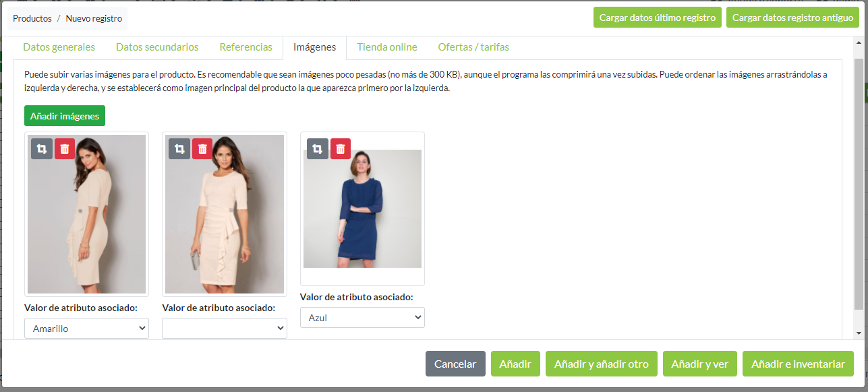Crop the first cream dress image
The image size is (868, 392).
pyautogui.click(x=42, y=148)
